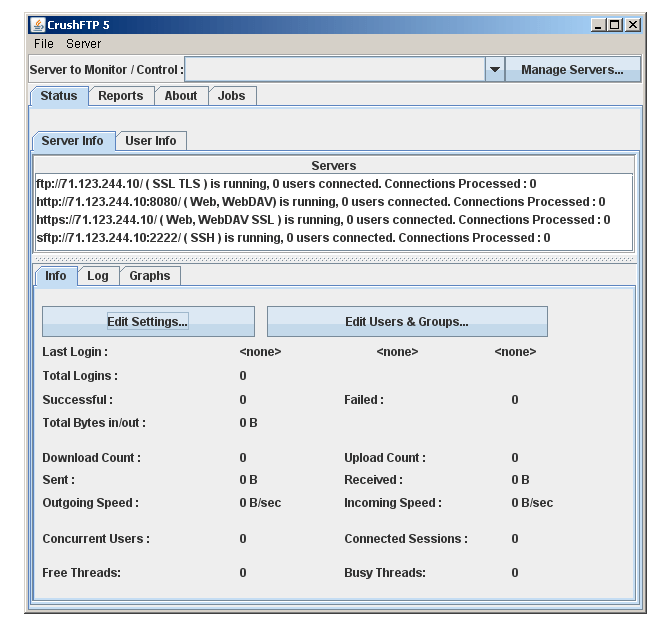Click the 0 B/sec value beside Incoming Speed
Image resolution: width=669 pixels, height=631 pixels.
coord(532,503)
